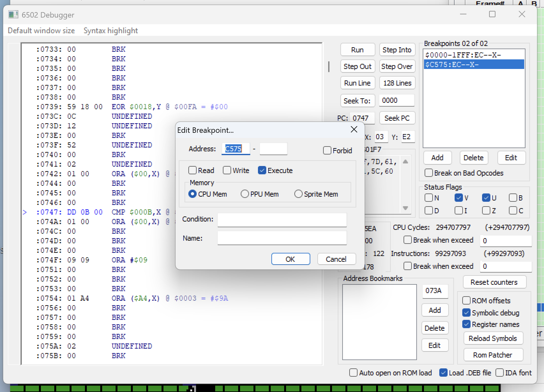Click the 6502 Debugger window icon
The width and height of the screenshot is (544, 392).
(13, 15)
